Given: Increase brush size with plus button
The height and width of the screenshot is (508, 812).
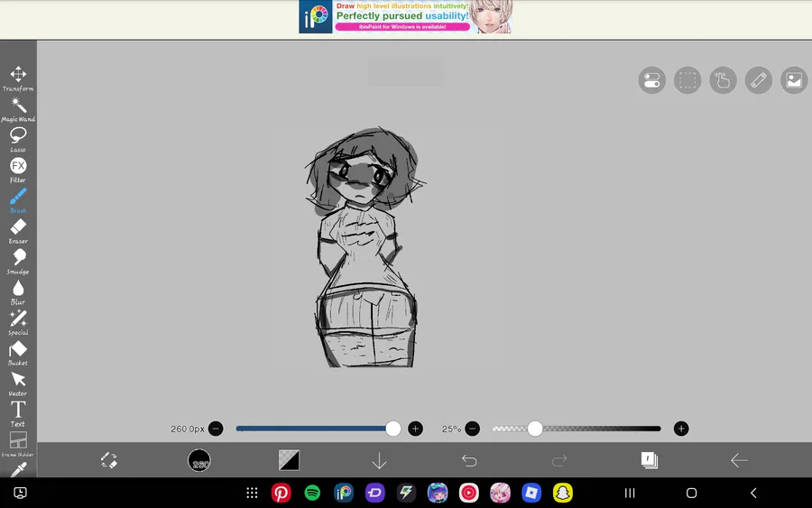Looking at the screenshot, I should point(415,429).
